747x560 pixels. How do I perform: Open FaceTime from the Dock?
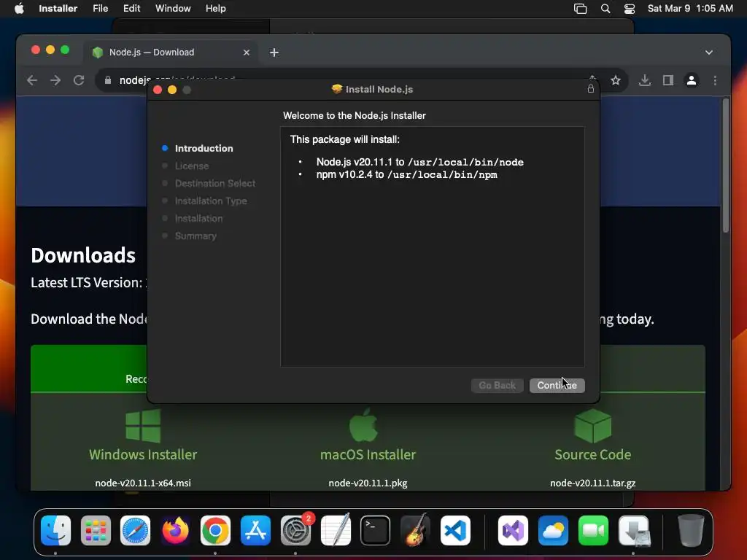tap(593, 530)
